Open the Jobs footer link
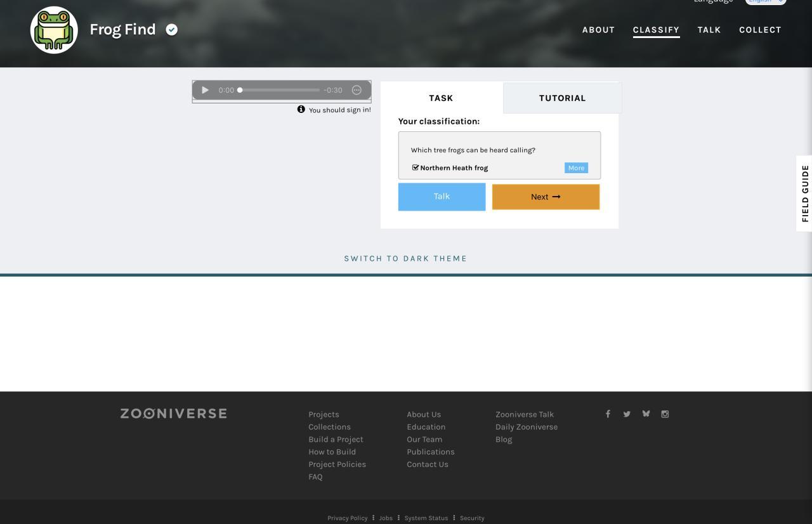 click(x=386, y=518)
